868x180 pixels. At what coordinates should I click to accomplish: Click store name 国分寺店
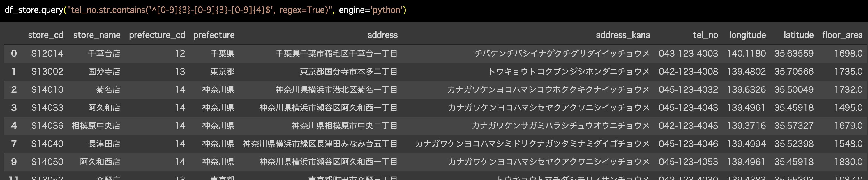[x=104, y=71]
